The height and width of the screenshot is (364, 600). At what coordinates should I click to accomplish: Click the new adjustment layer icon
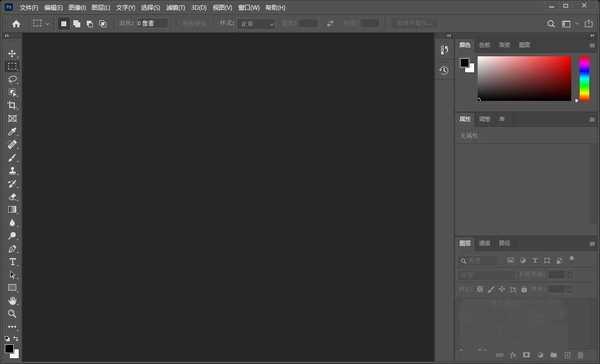(x=540, y=355)
